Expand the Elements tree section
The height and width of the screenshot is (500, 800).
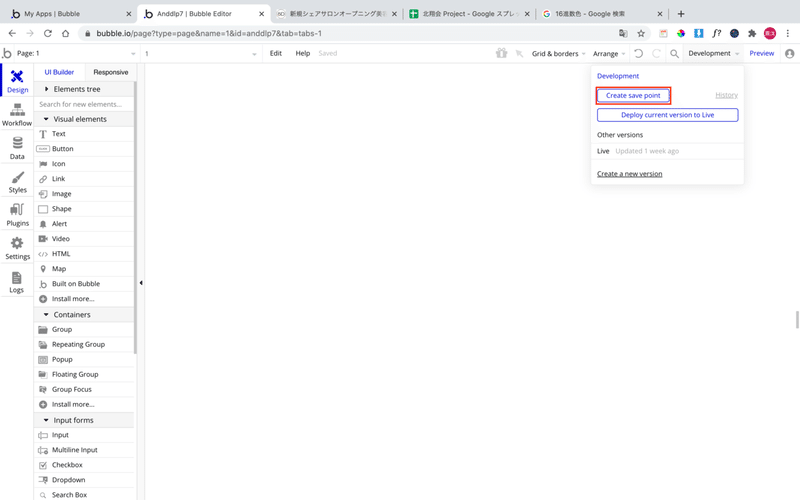click(84, 89)
